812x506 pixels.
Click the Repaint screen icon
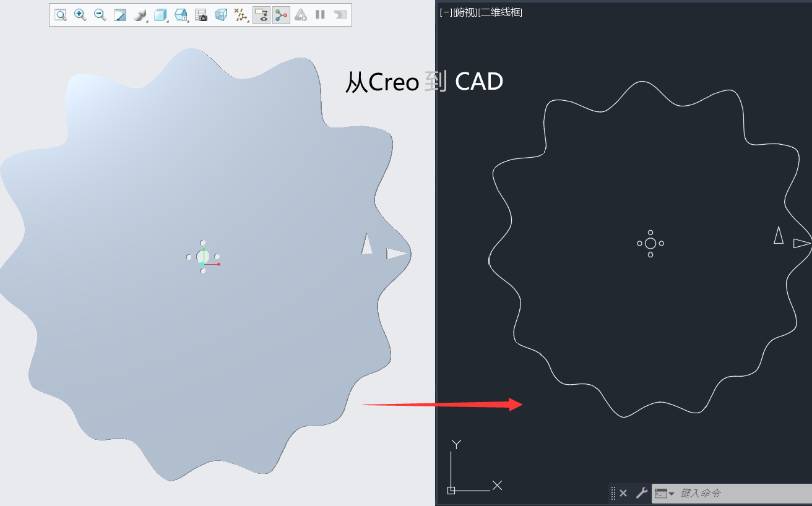(x=120, y=15)
